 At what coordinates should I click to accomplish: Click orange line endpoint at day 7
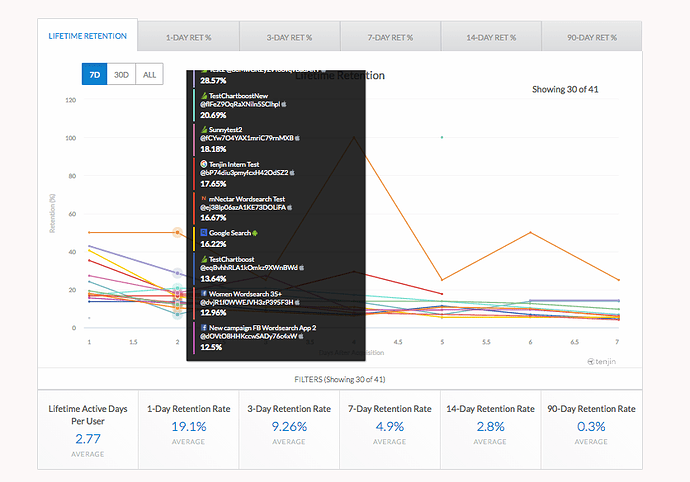click(618, 280)
